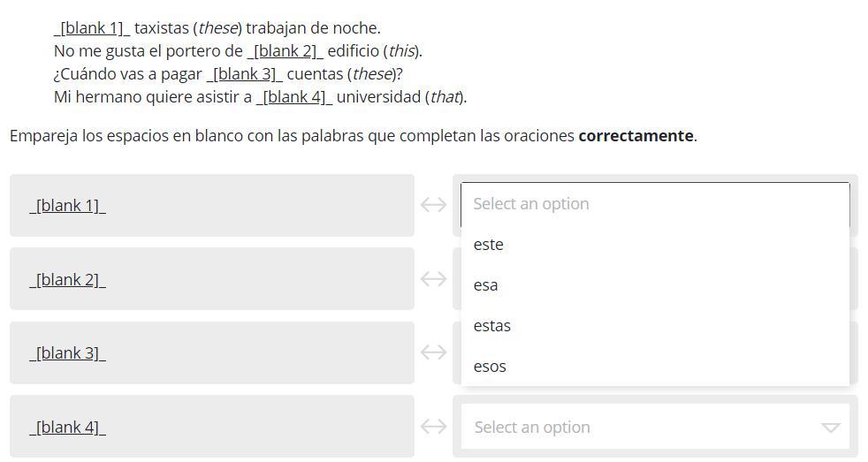Click the [blank 1] matching box
Screen dimensions: 868x462
click(x=212, y=205)
